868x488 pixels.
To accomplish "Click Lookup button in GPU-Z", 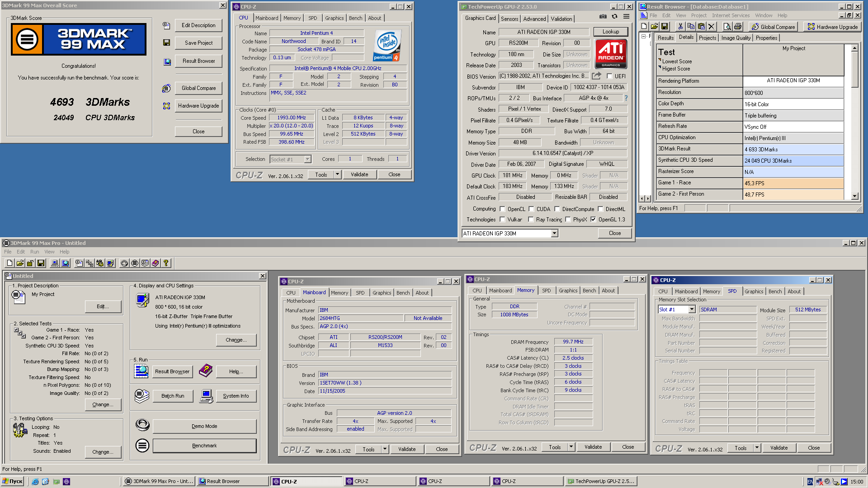I will pos(611,32).
